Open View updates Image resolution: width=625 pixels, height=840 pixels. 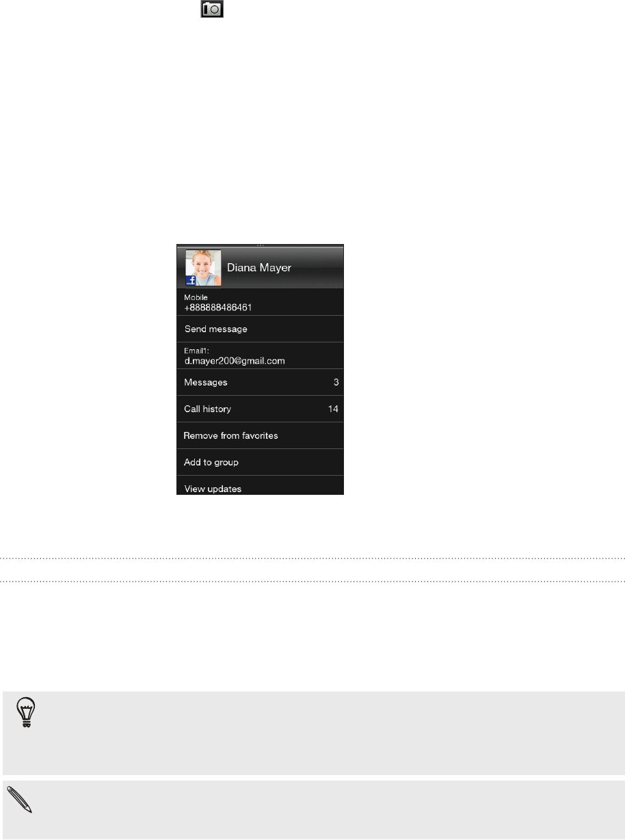pos(260,486)
